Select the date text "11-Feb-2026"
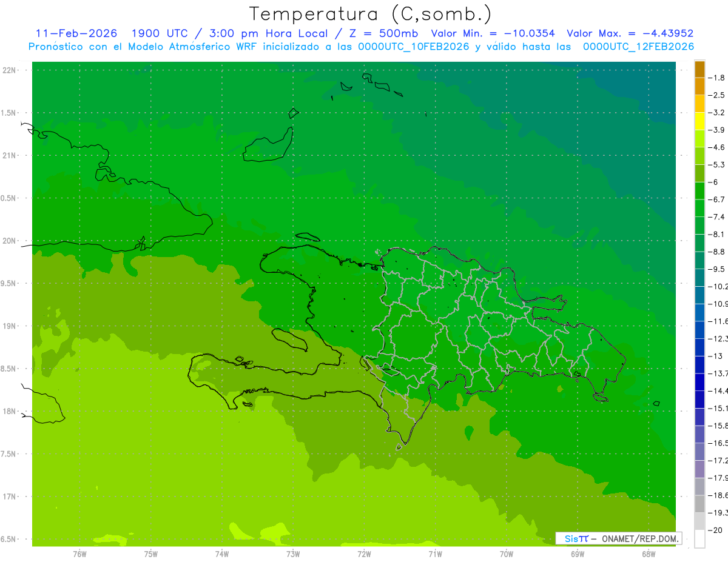 [x=76, y=33]
